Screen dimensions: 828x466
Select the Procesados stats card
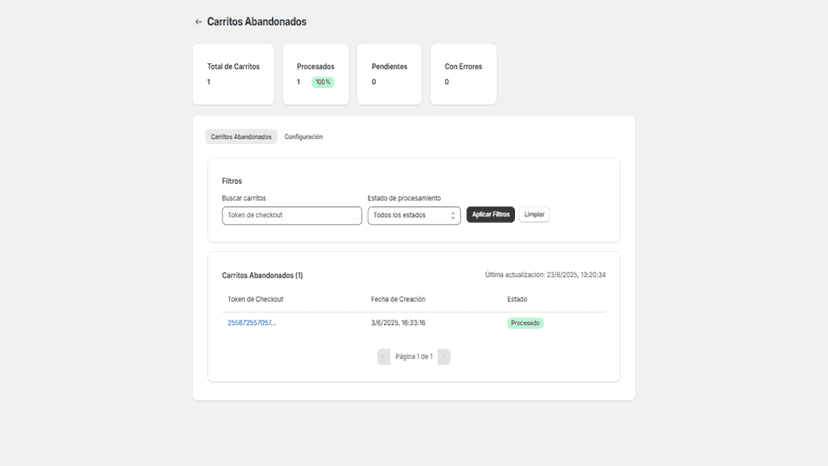[x=316, y=74]
